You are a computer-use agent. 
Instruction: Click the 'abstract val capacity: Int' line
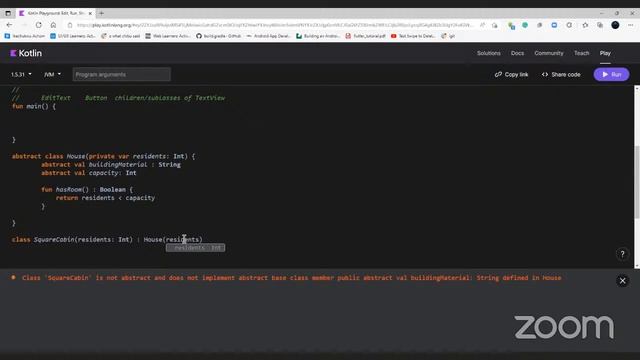pos(89,173)
